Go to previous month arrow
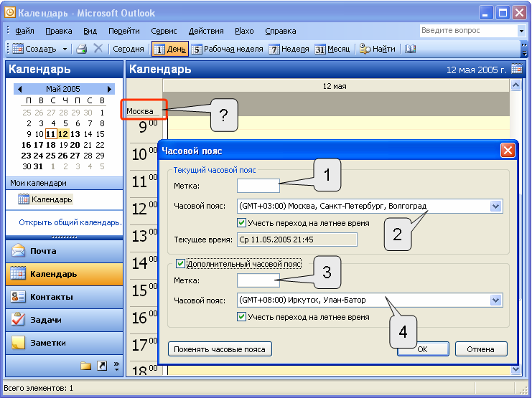The width and height of the screenshot is (532, 398). 19,89
